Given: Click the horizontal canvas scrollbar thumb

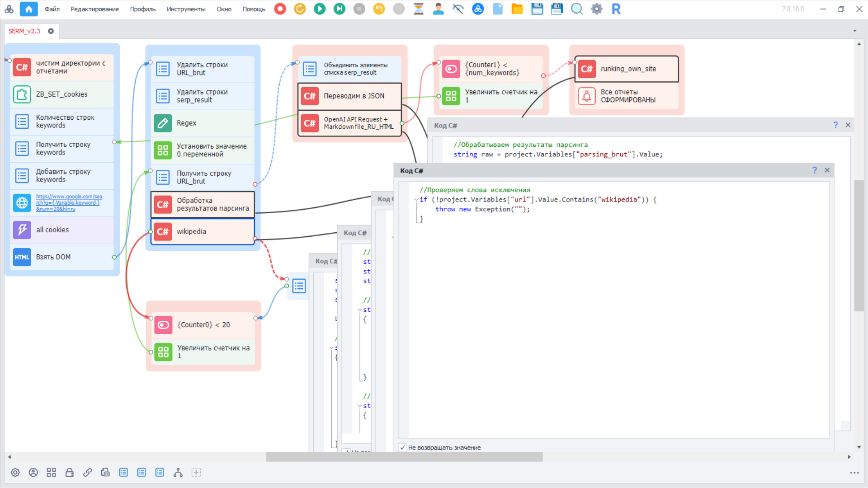Looking at the screenshot, I should click(x=404, y=457).
